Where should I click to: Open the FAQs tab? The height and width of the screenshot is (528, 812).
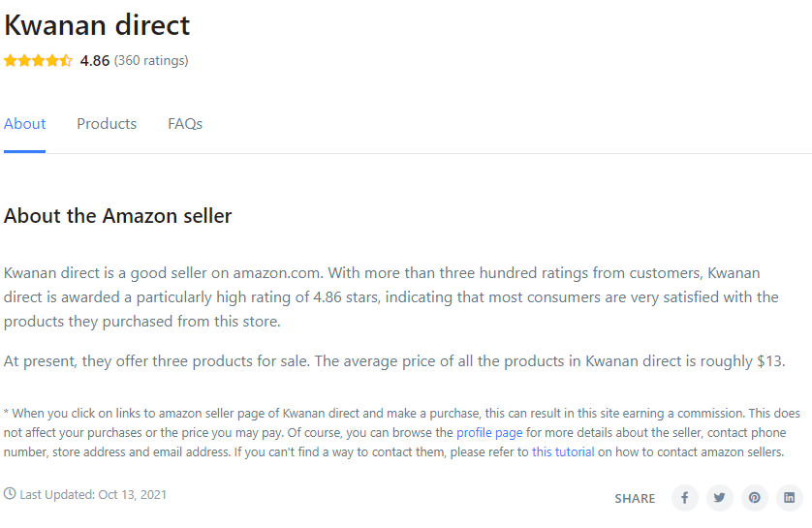185,124
